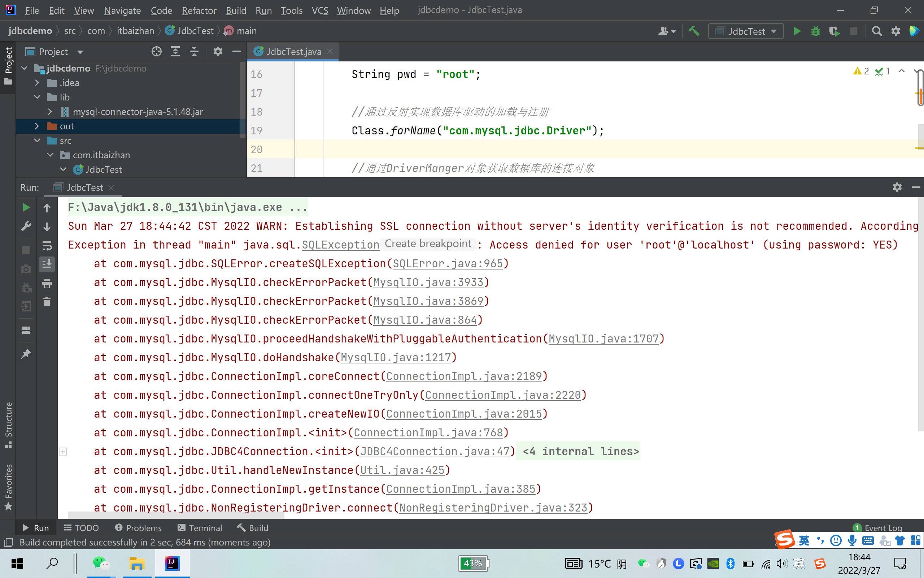Open Run panel settings gear
Image resolution: width=924 pixels, height=578 pixels.
pos(897,187)
